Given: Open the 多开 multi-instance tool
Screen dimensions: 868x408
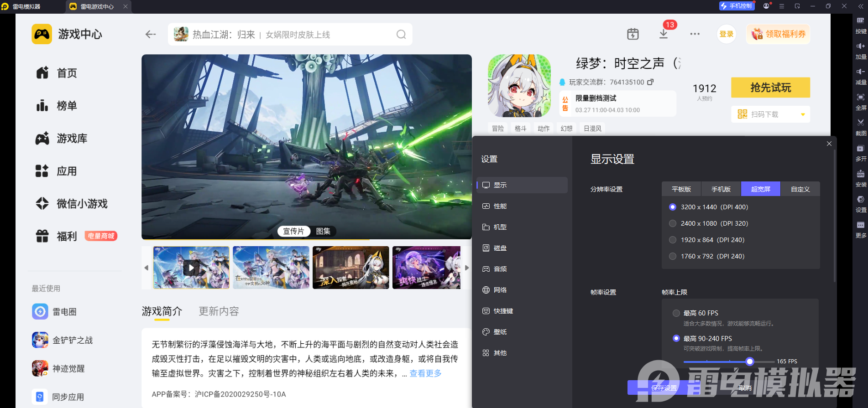Looking at the screenshot, I should pyautogui.click(x=860, y=153).
